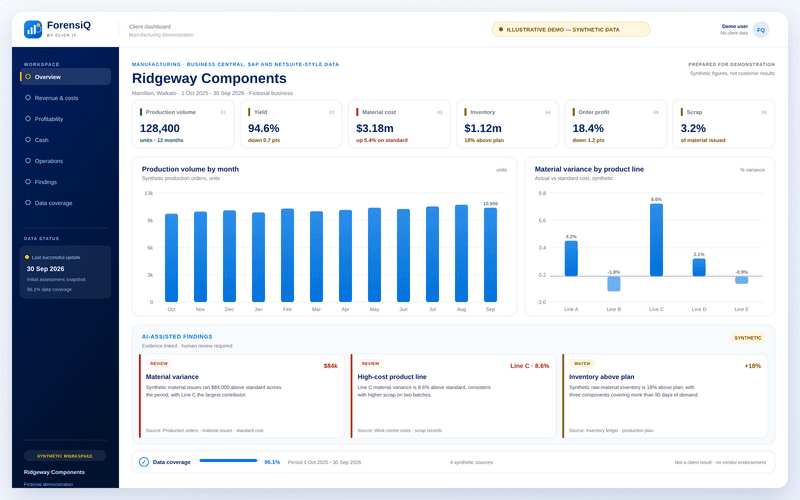Open the Yield KPI card
Image resolution: width=800 pixels, height=500 pixels.
tap(291, 124)
